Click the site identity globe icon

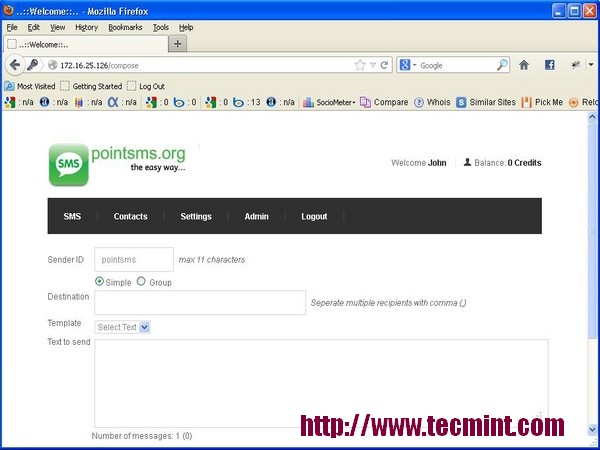(53, 65)
